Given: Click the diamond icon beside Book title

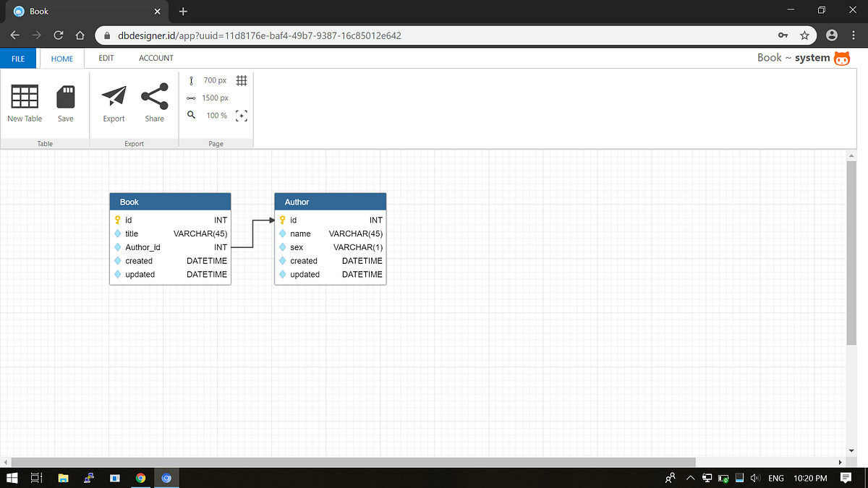Looking at the screenshot, I should (118, 234).
